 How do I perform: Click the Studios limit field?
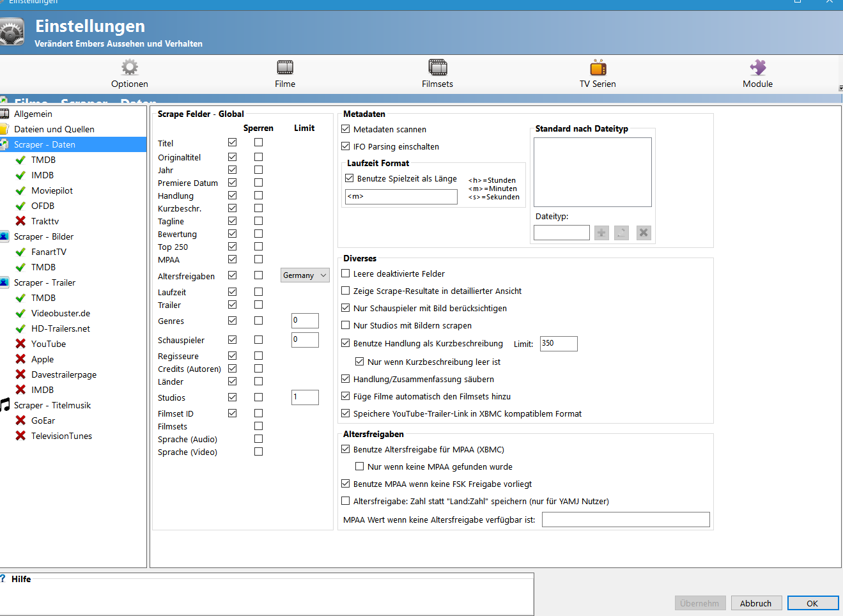point(305,397)
